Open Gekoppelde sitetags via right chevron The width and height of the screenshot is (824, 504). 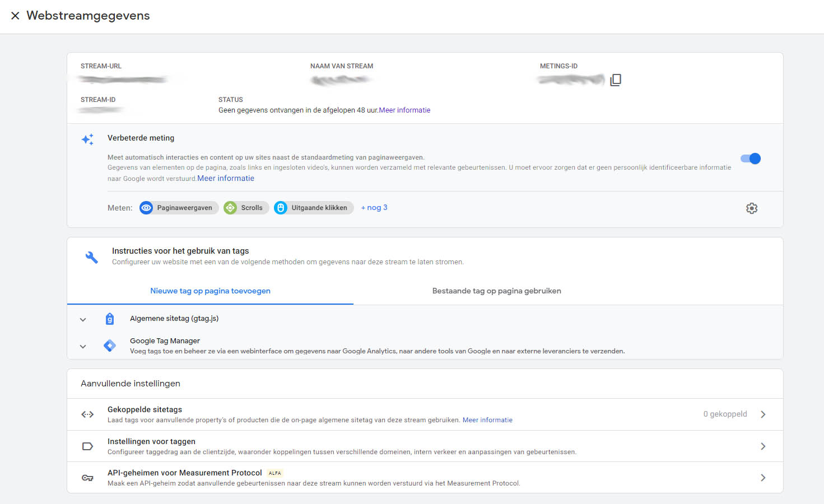(763, 414)
